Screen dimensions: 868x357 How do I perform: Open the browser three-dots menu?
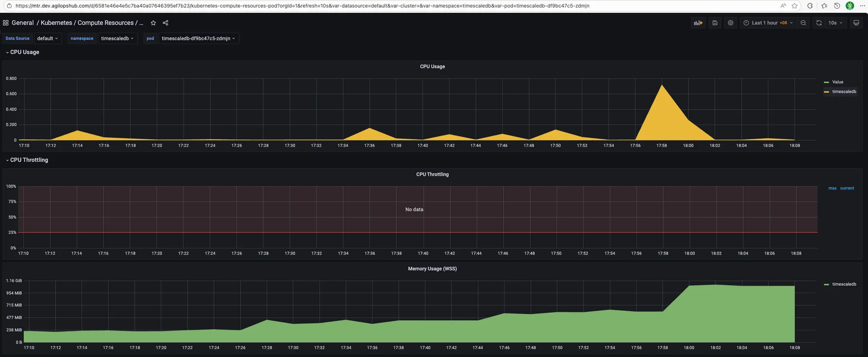(x=862, y=6)
